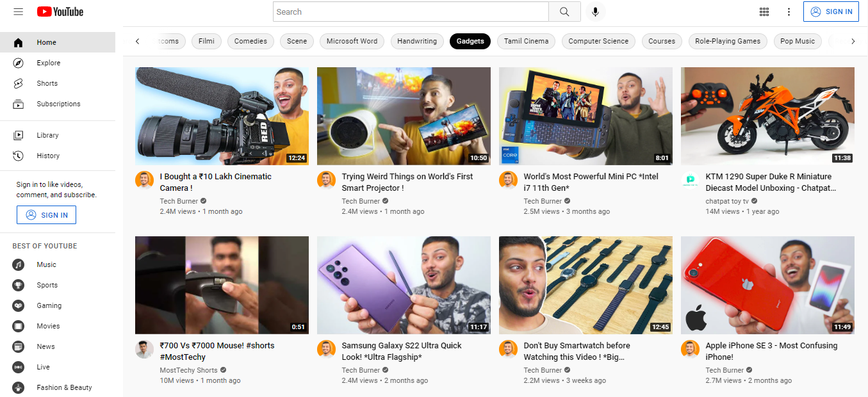Click the sidebar SIGN IN button
868x397 pixels.
[46, 215]
